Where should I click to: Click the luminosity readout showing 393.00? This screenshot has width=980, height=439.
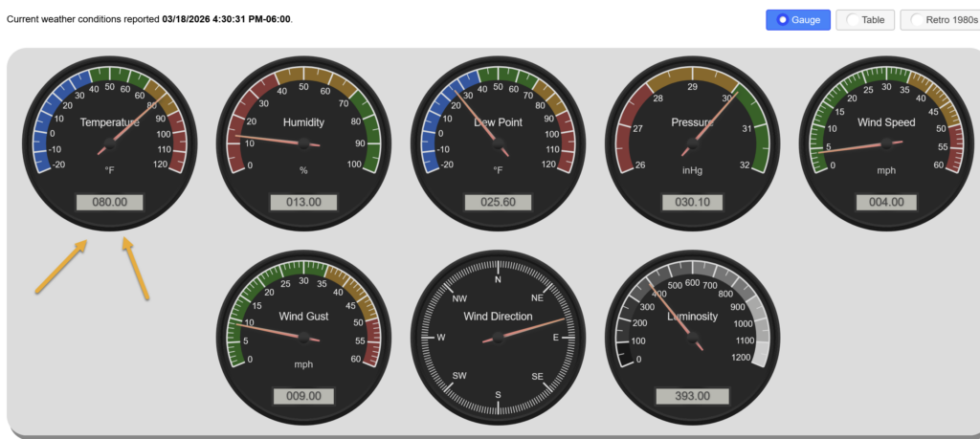(x=692, y=396)
